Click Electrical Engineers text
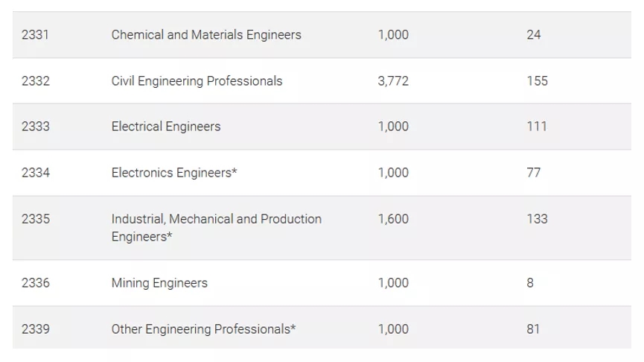Viewport: 644px width, 362px height. point(166,126)
